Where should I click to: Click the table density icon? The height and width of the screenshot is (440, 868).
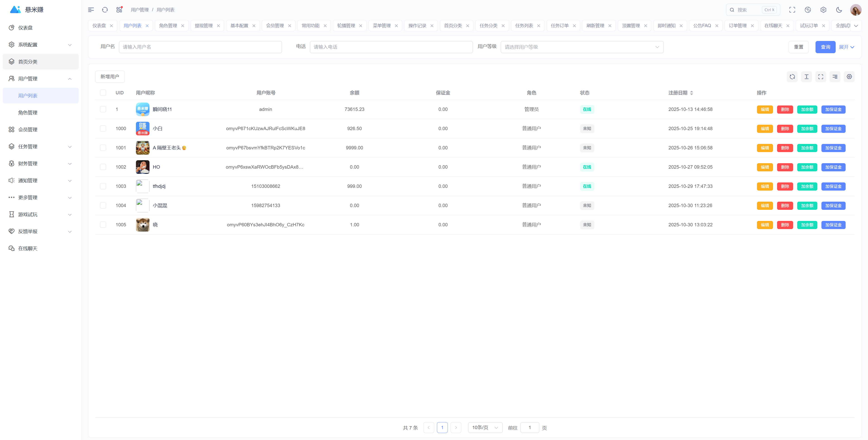click(x=806, y=77)
